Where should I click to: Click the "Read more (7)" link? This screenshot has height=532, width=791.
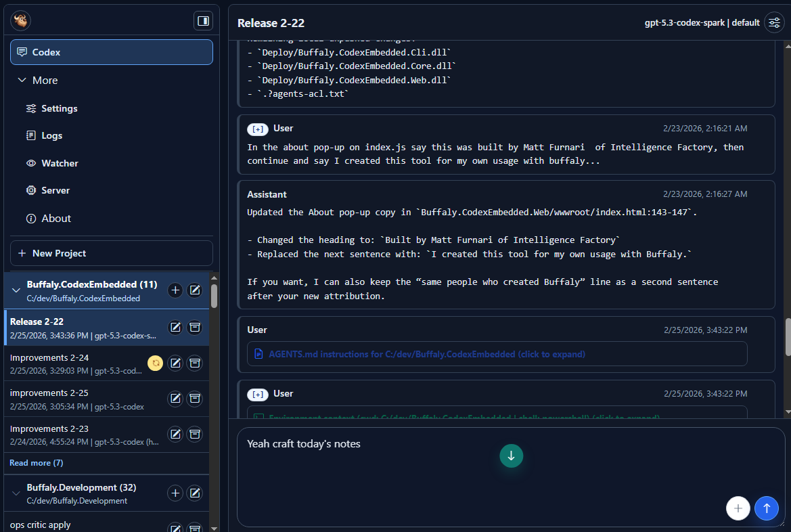36,462
